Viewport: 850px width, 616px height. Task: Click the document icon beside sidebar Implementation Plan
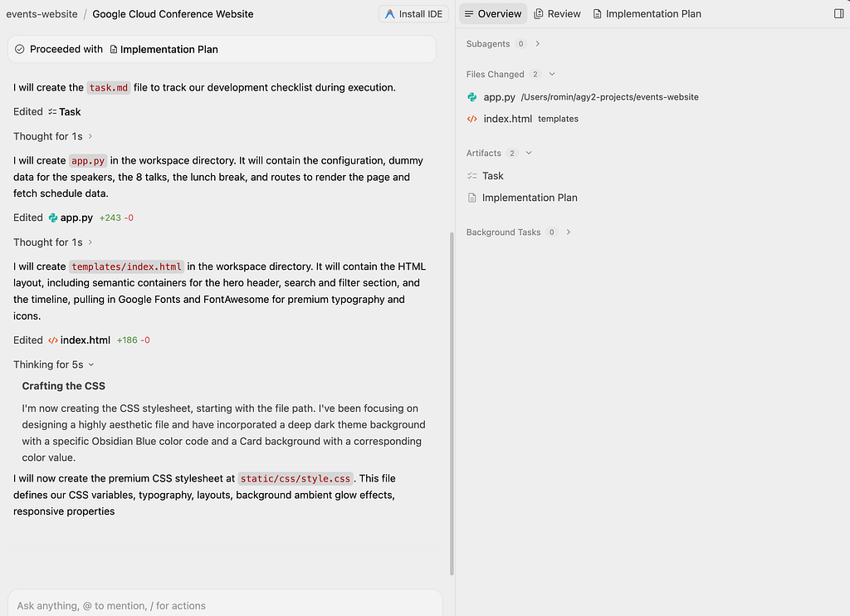point(472,198)
